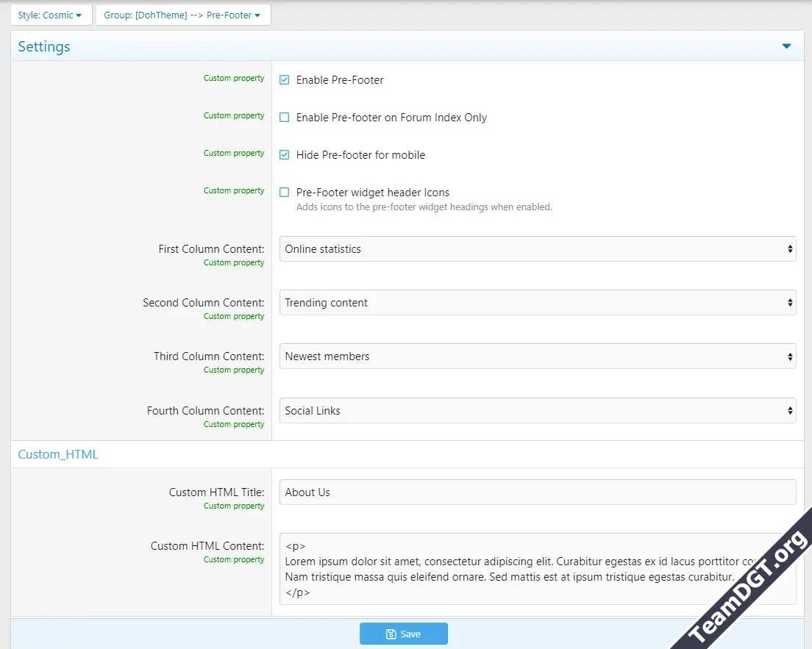812x649 pixels.
Task: Click the Settings header title
Action: point(44,46)
